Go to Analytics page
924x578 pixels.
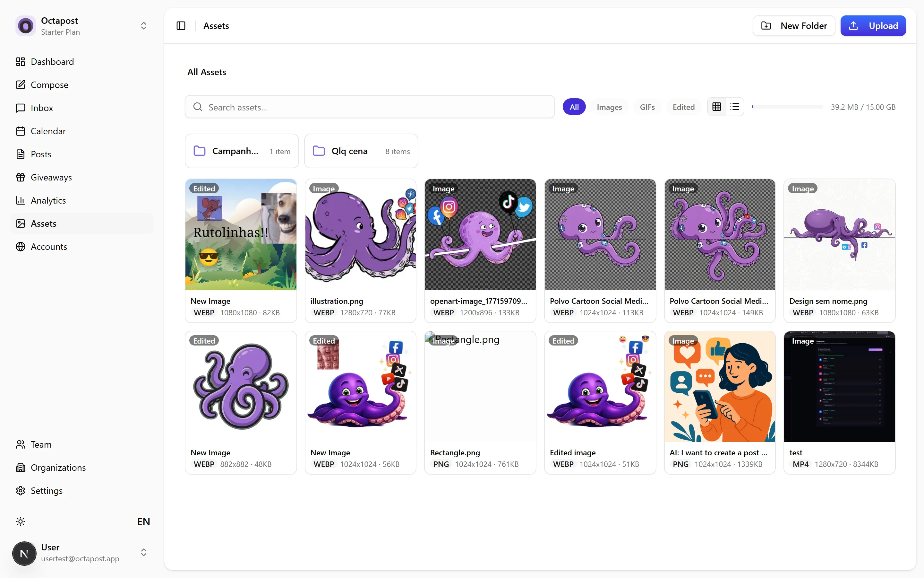click(x=82, y=200)
